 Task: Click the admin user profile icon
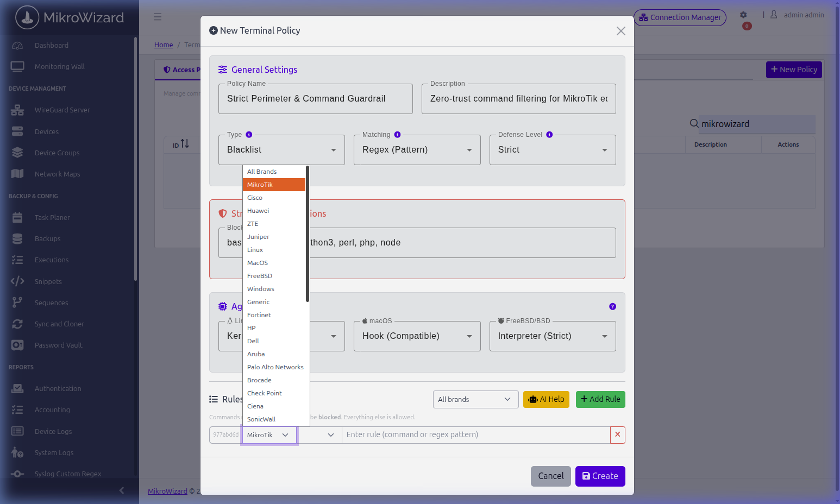click(774, 15)
